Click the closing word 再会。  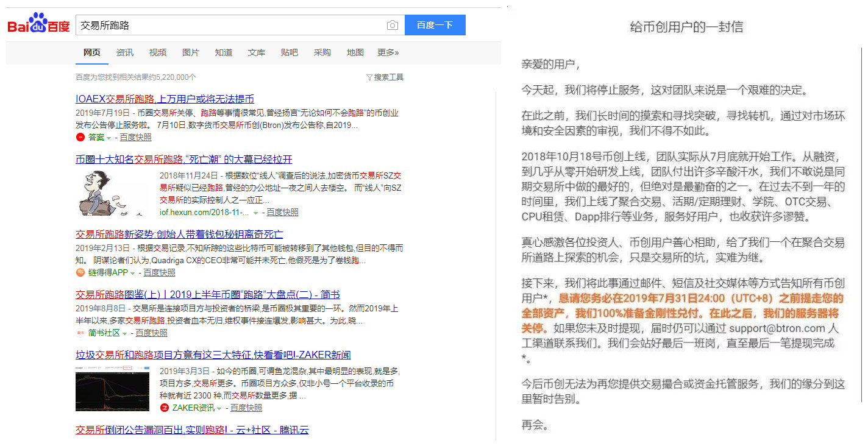point(536,424)
